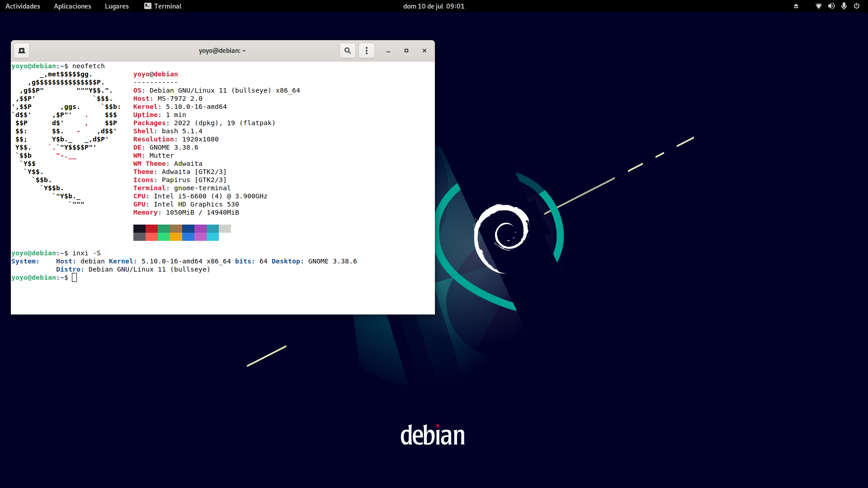Maximize the terminal window
Screen dimensions: 868x488
point(406,51)
